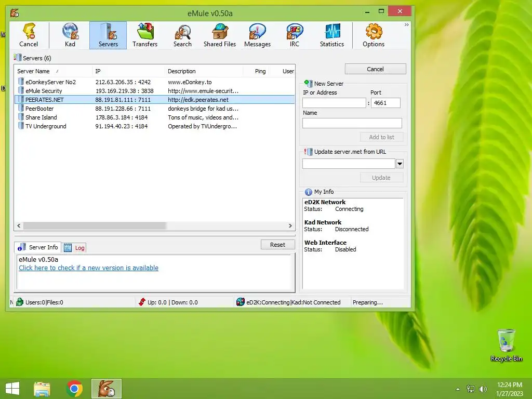
Task: Click the eD2K connection globe icon
Action: pos(240,302)
